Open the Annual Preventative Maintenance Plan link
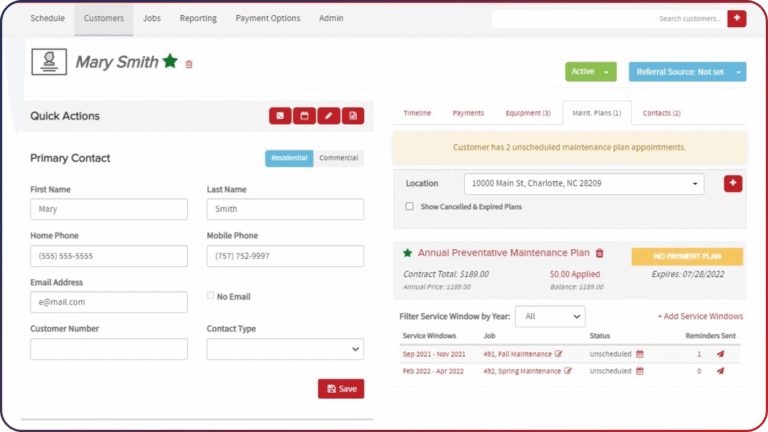Screen dimensions: 768x432 [504, 253]
